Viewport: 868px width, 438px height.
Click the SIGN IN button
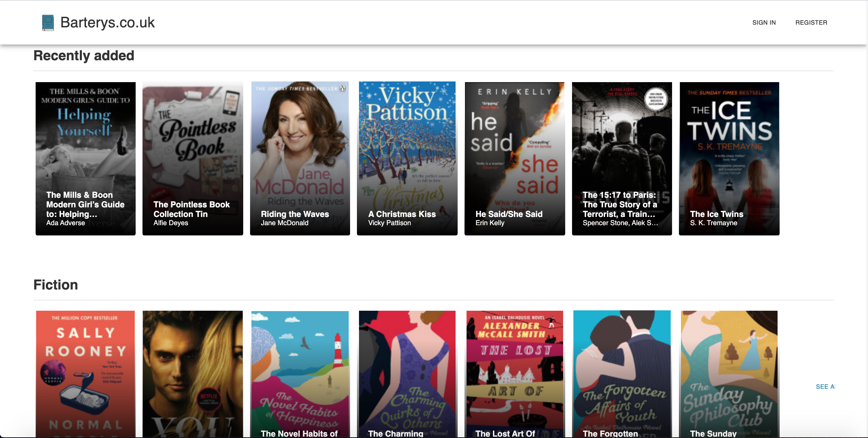click(x=764, y=23)
